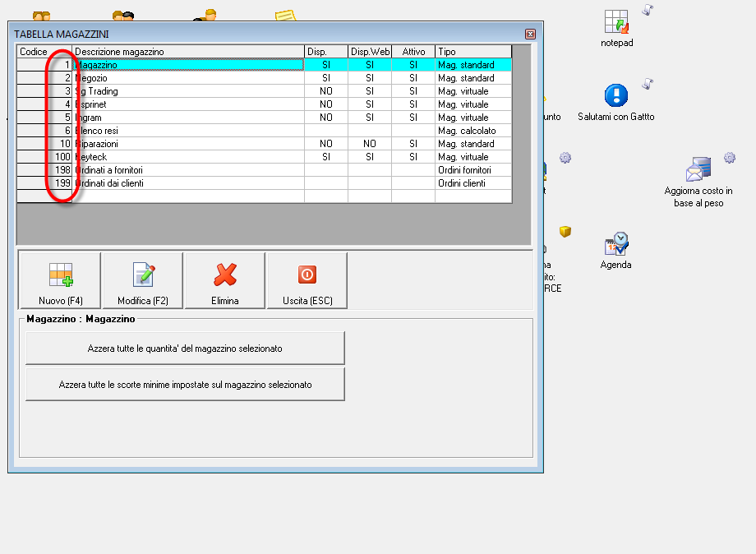Click the Disp. NO cell of Sg Trading
This screenshot has width=756, height=554.
click(326, 91)
